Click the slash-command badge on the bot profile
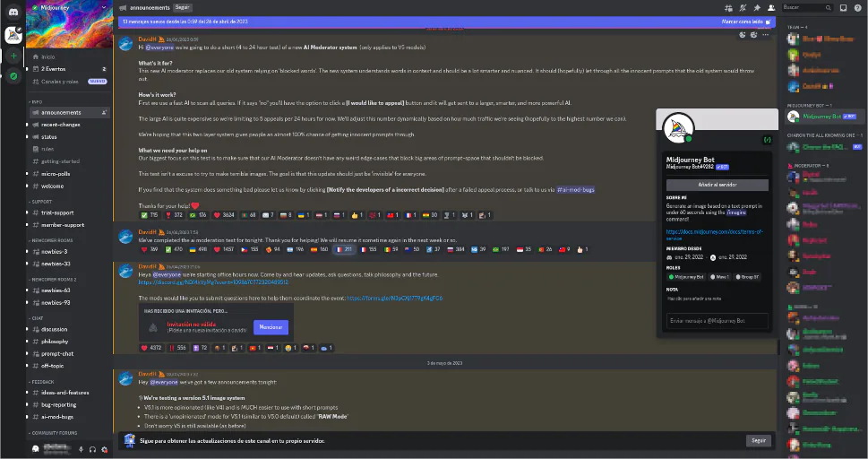The height and width of the screenshot is (459, 868). click(x=768, y=140)
